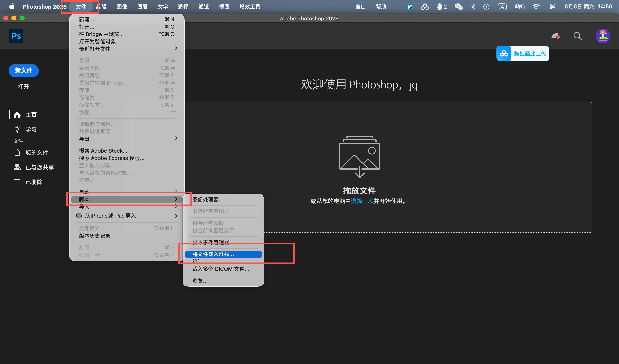Viewport: 619px width, 364px height.
Task: Open the 帮助 menu
Action: click(x=381, y=7)
